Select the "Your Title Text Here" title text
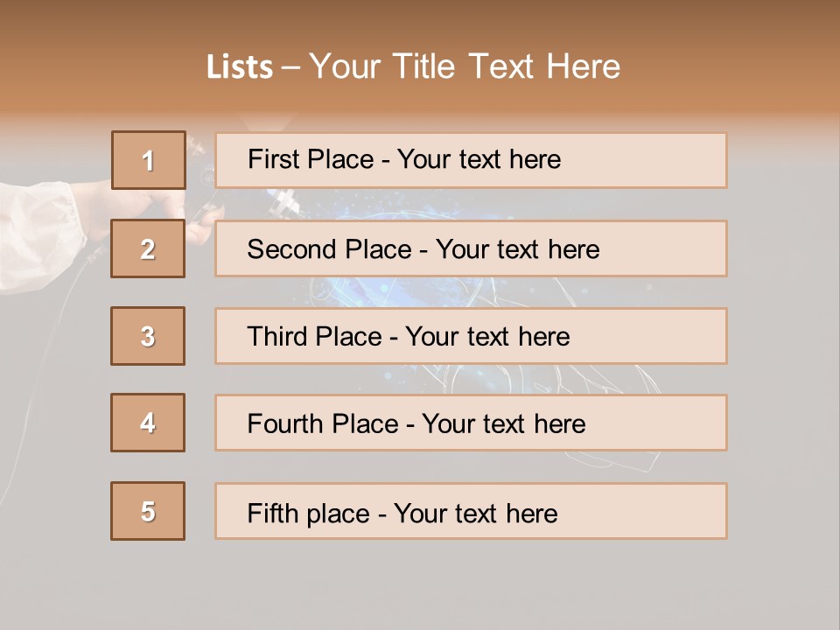The image size is (840, 630). coord(465,66)
